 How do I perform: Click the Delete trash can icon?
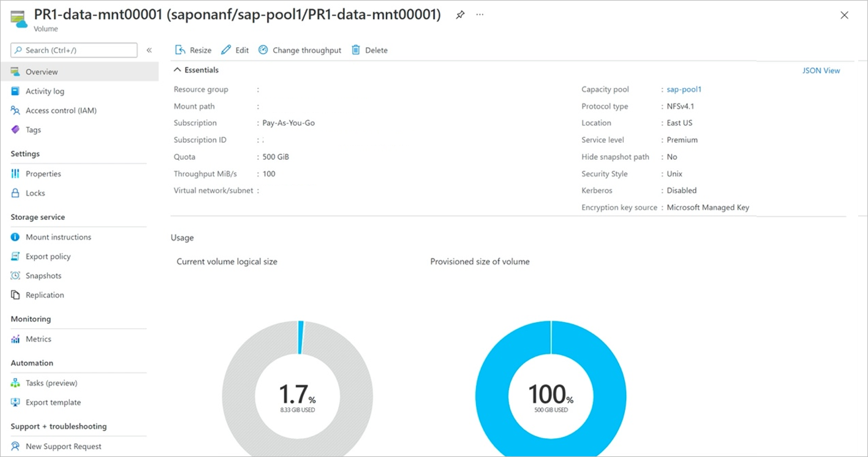coord(356,50)
